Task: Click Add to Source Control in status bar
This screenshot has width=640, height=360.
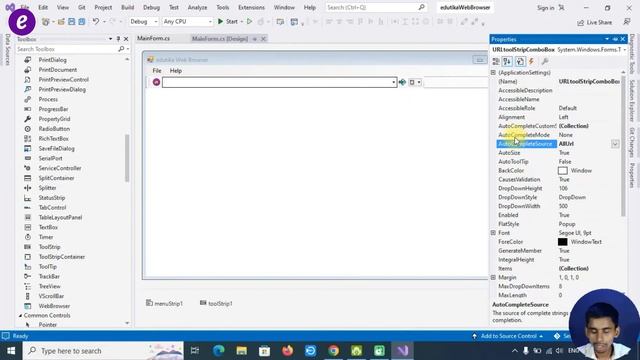Action: [508, 336]
